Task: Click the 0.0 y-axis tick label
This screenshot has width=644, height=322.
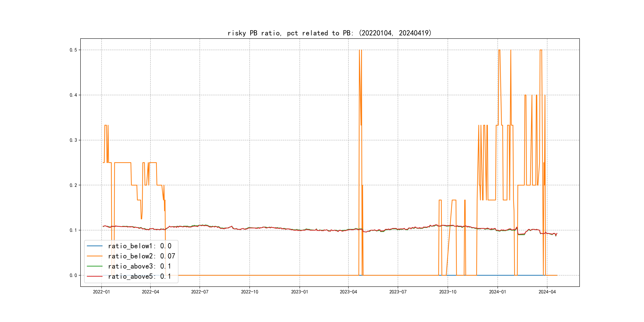Action: (73, 275)
